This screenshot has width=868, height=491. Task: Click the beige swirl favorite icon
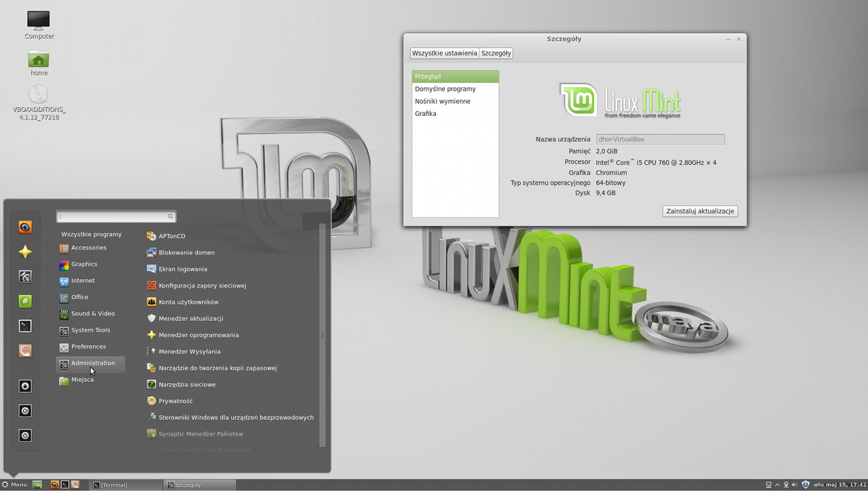pyautogui.click(x=25, y=351)
